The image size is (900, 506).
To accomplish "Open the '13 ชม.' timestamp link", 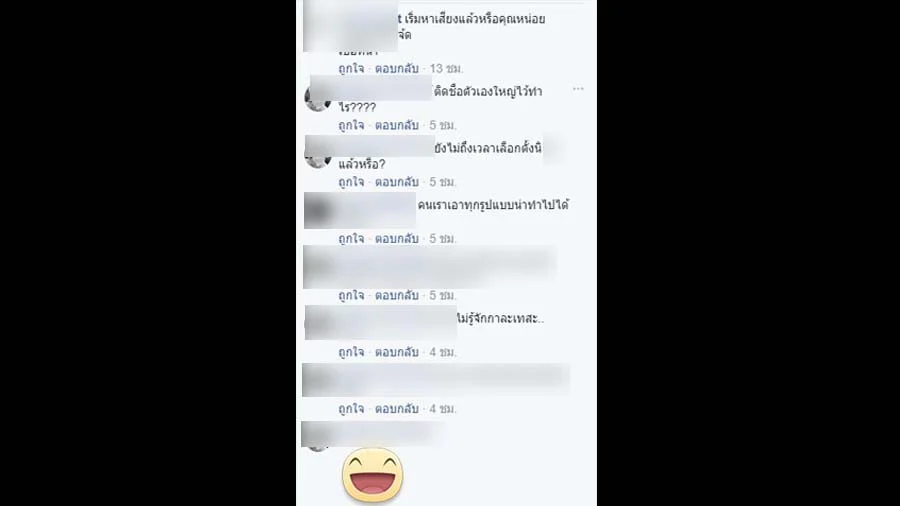I will [446, 68].
